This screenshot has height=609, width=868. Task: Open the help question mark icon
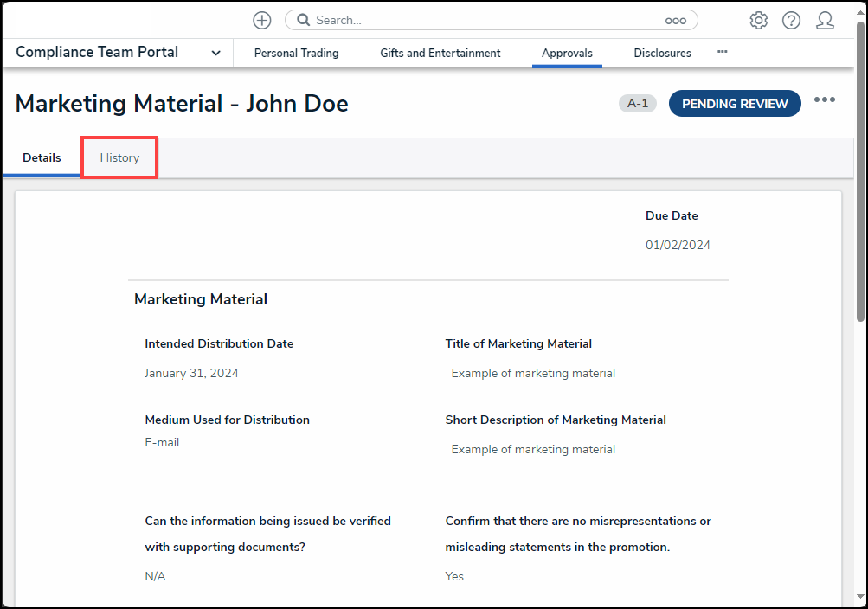tap(791, 21)
